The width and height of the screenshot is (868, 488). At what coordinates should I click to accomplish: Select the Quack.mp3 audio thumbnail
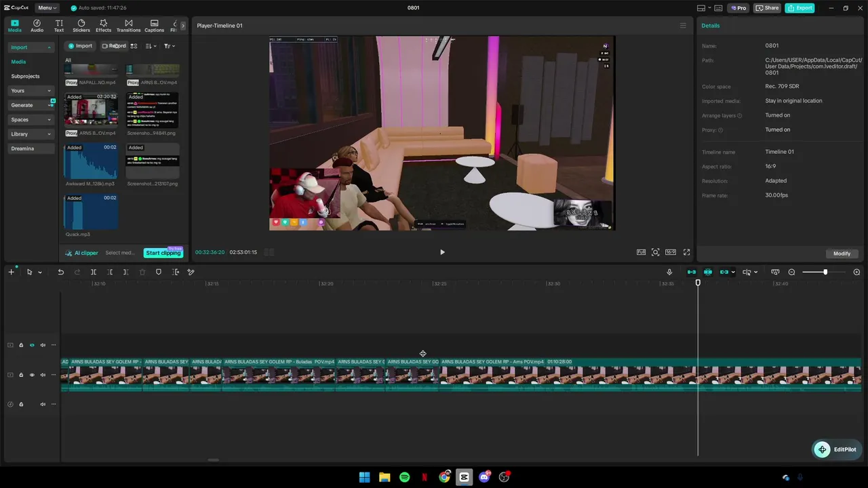click(91, 212)
